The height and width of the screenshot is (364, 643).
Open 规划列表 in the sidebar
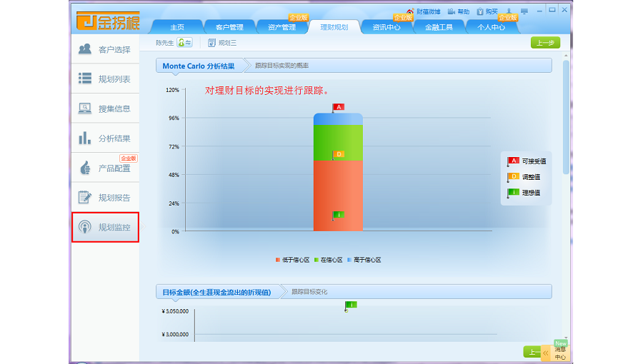tap(105, 79)
